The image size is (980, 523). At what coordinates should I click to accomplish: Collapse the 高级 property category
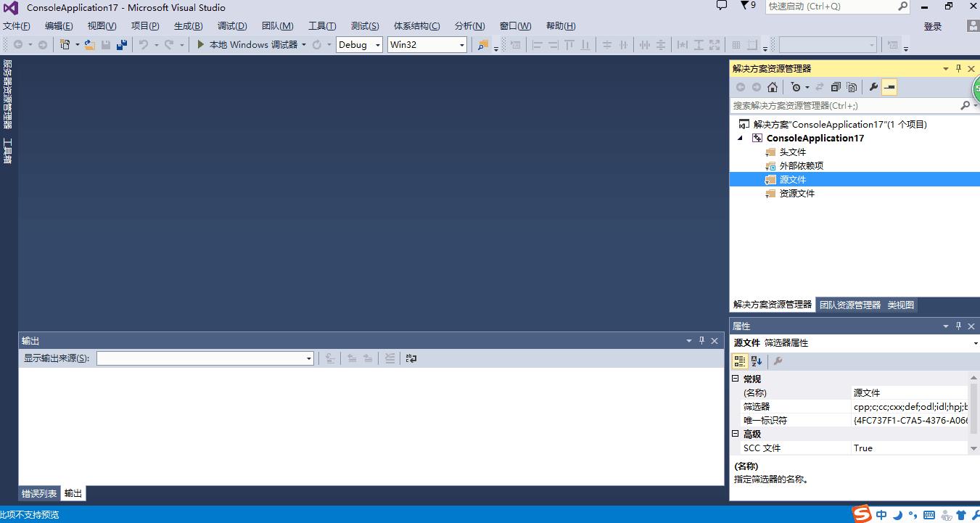735,434
